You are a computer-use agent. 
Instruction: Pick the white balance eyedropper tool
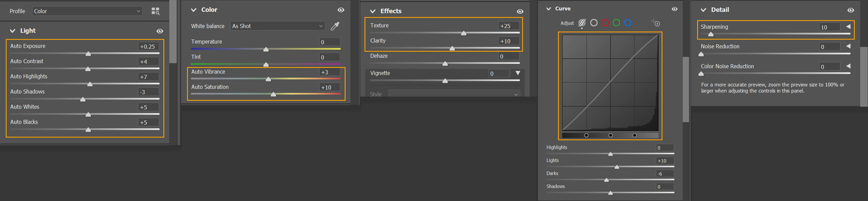tap(335, 26)
